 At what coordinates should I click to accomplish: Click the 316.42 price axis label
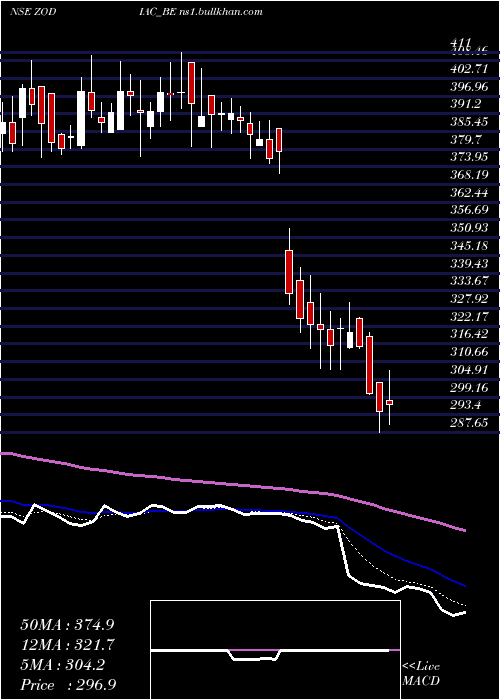pyautogui.click(x=470, y=334)
